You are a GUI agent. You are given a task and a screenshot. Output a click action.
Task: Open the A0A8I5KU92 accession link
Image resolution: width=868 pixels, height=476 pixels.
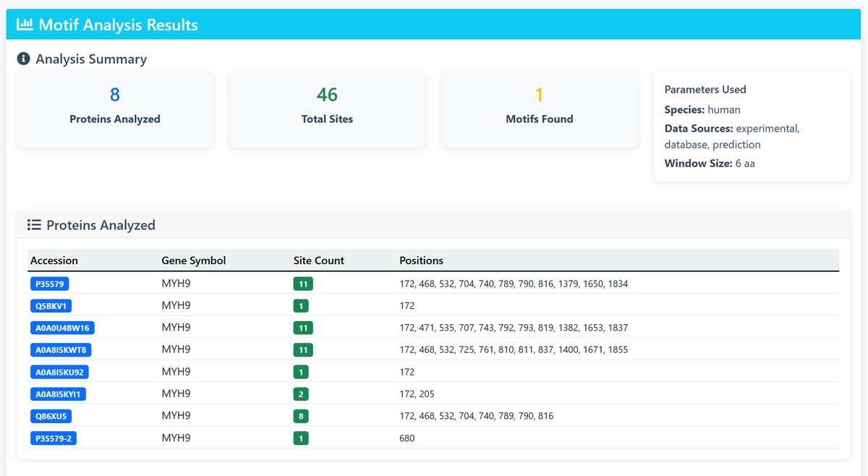(59, 371)
